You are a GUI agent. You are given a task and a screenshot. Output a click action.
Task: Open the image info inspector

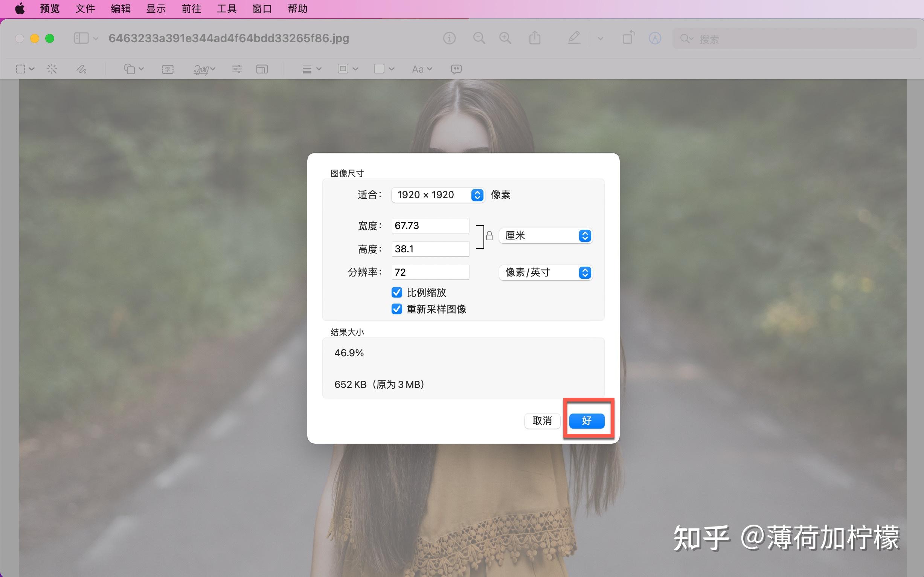coord(449,38)
